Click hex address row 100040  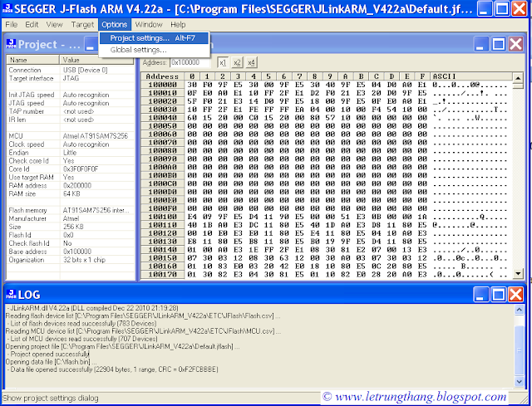pyautogui.click(x=163, y=118)
